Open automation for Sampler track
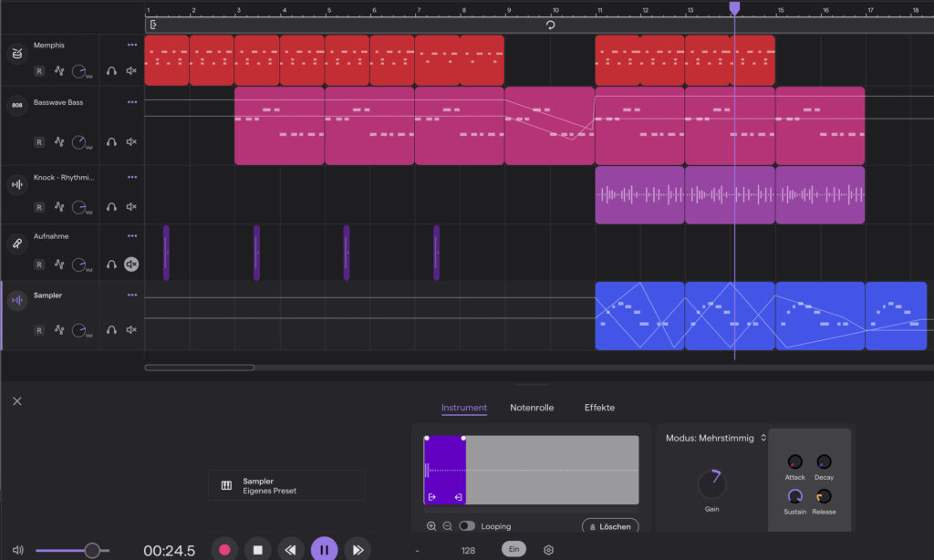Viewport: 934px width, 560px height. pos(59,329)
